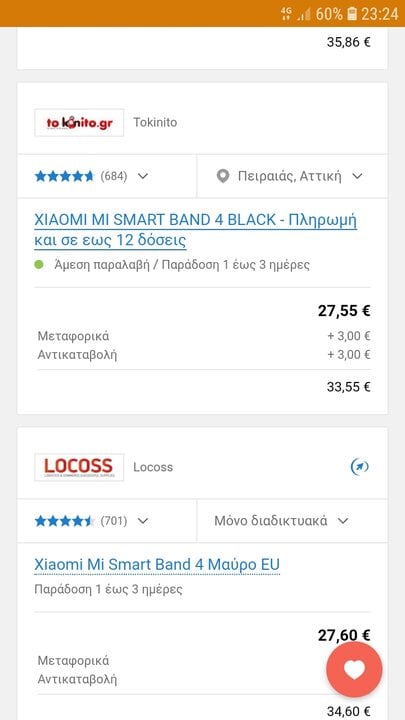Open Xiaomi Mi Smart Band 4 Μαύρο EU link
Image resolution: width=405 pixels, height=720 pixels.
pyautogui.click(x=157, y=564)
